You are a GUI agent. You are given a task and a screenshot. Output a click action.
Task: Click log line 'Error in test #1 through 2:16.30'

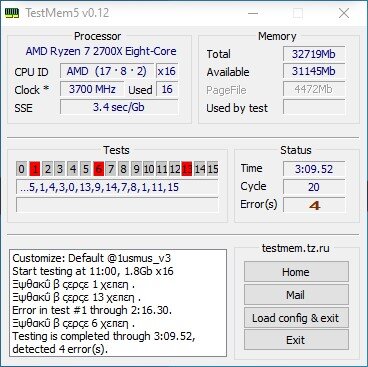tap(92, 310)
